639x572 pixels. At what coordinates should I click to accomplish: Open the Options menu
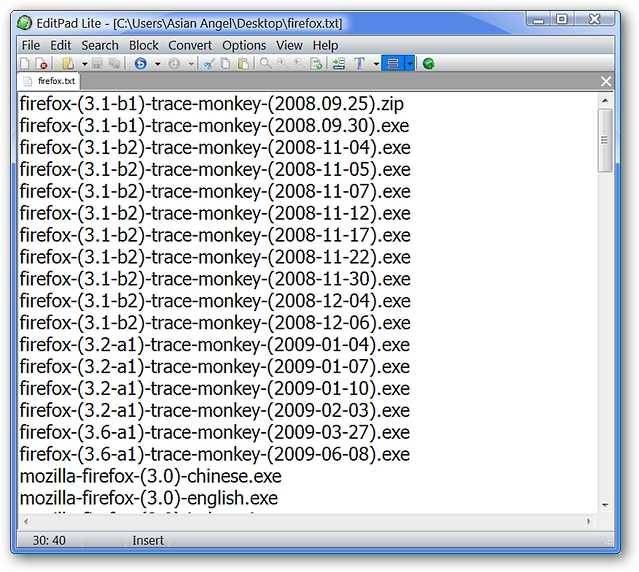point(244,45)
